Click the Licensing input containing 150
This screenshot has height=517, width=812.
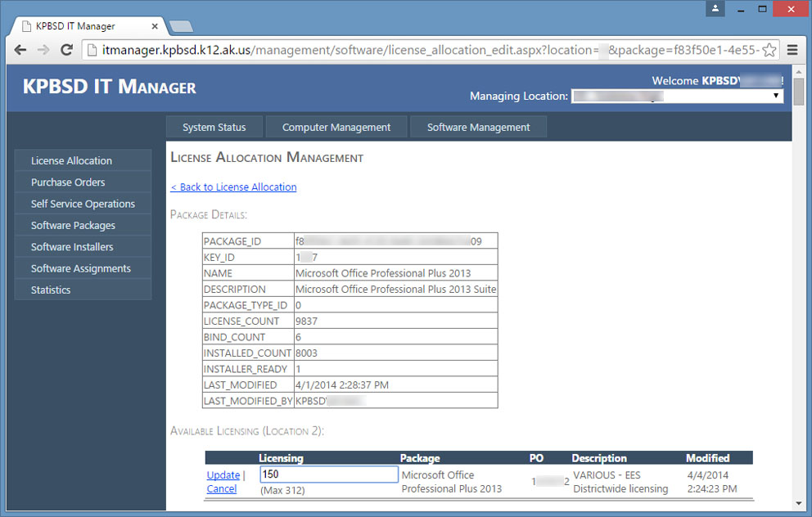[329, 474]
